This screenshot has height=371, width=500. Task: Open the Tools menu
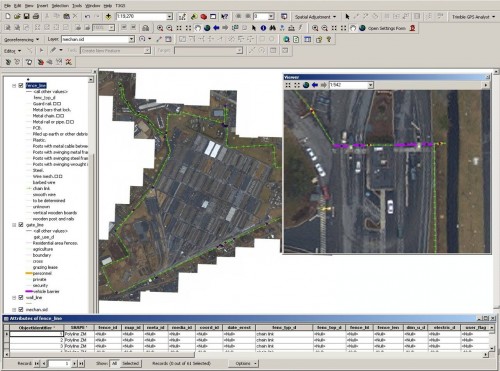pyautogui.click(x=77, y=6)
